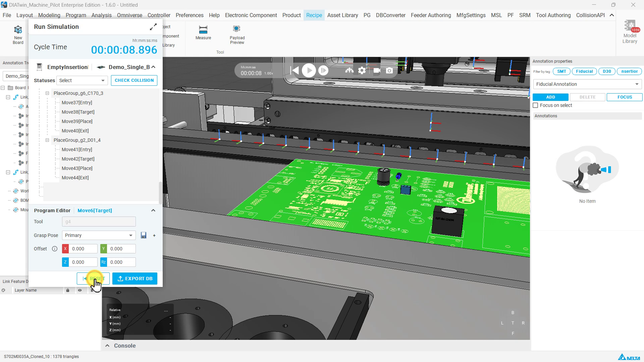
Task: Save the grasp pose with the floppy icon
Action: (144, 235)
